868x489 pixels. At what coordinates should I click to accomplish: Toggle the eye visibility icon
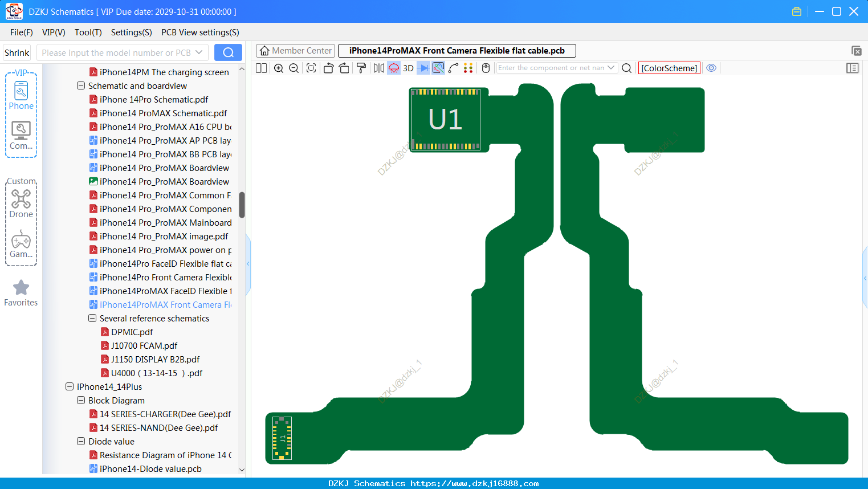coord(711,68)
